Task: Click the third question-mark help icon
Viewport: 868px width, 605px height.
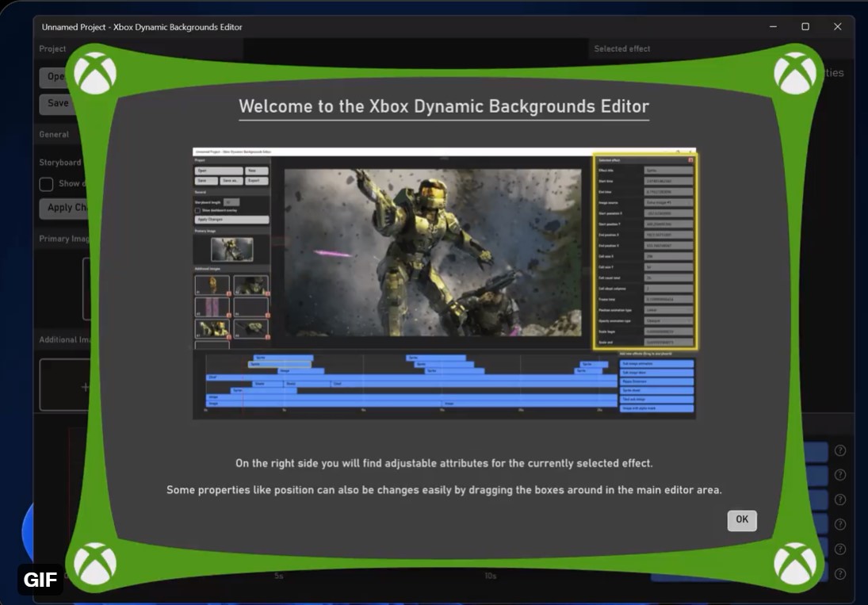Action: [x=840, y=499]
